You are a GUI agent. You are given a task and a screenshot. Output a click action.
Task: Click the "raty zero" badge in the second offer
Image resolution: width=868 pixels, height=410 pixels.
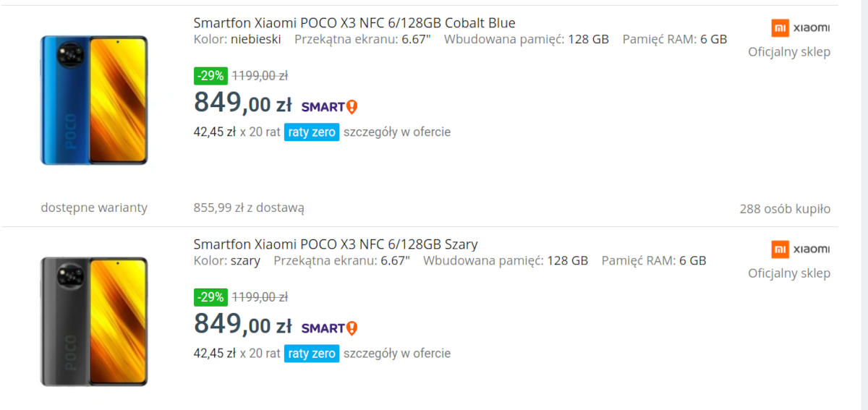pyautogui.click(x=312, y=354)
